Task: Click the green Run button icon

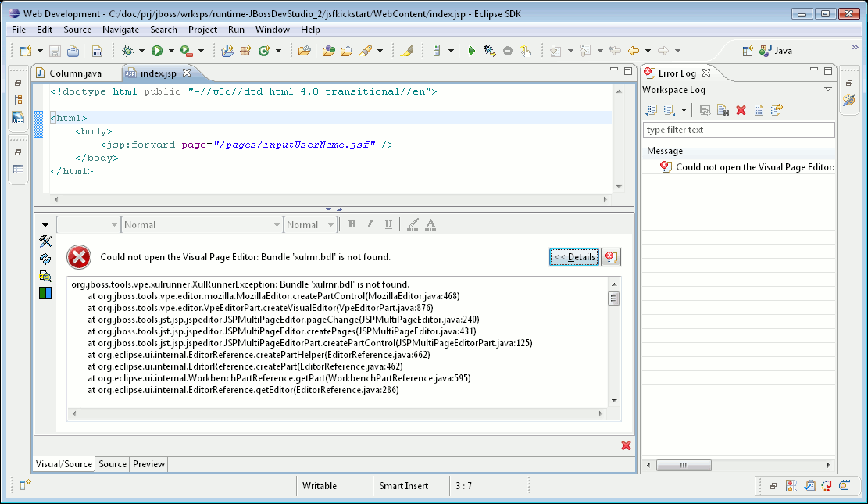Action: click(157, 51)
